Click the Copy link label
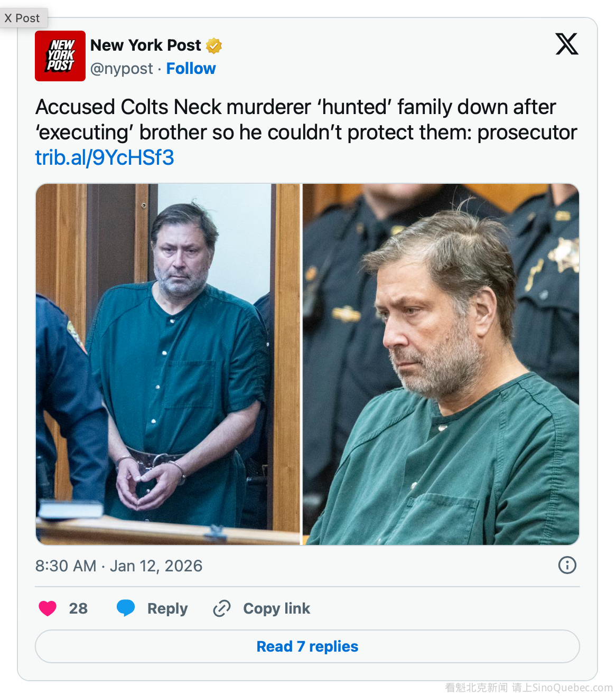This screenshot has height=696, width=616. [276, 608]
